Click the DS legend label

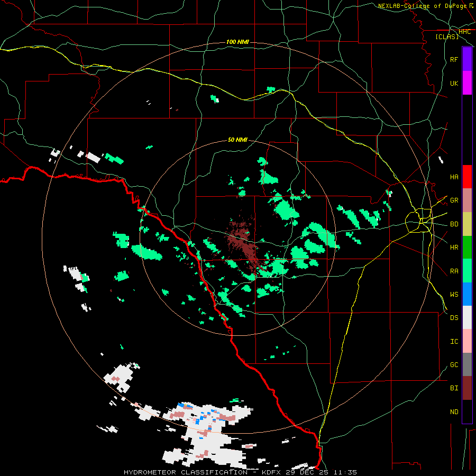coord(454,318)
